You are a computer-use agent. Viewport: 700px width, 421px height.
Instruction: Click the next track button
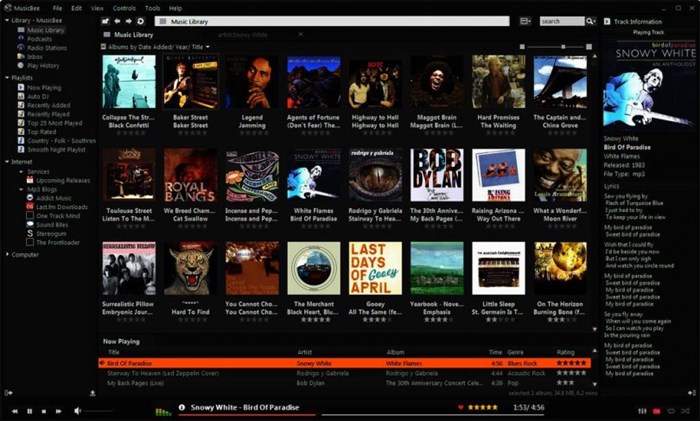pyautogui.click(x=58, y=411)
